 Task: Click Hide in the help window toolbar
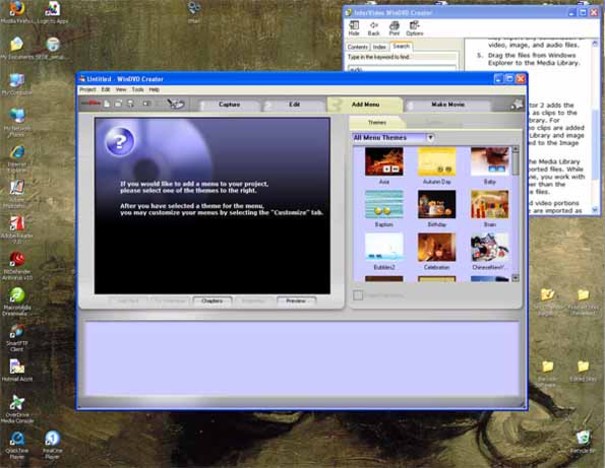click(x=354, y=28)
